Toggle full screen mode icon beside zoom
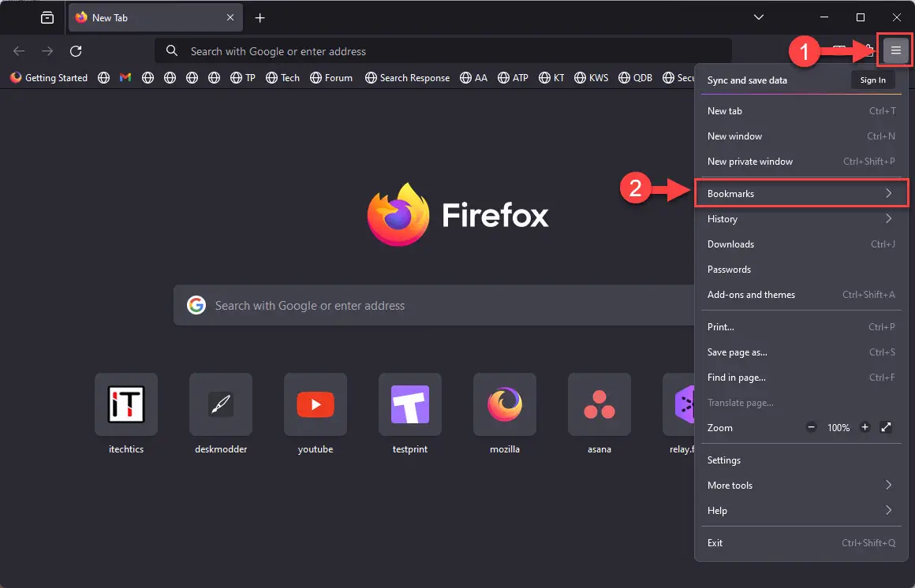This screenshot has width=915, height=588. coord(886,427)
